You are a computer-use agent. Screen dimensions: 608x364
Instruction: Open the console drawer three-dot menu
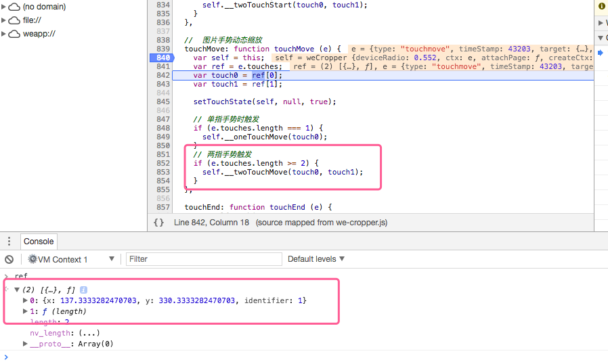coord(9,241)
